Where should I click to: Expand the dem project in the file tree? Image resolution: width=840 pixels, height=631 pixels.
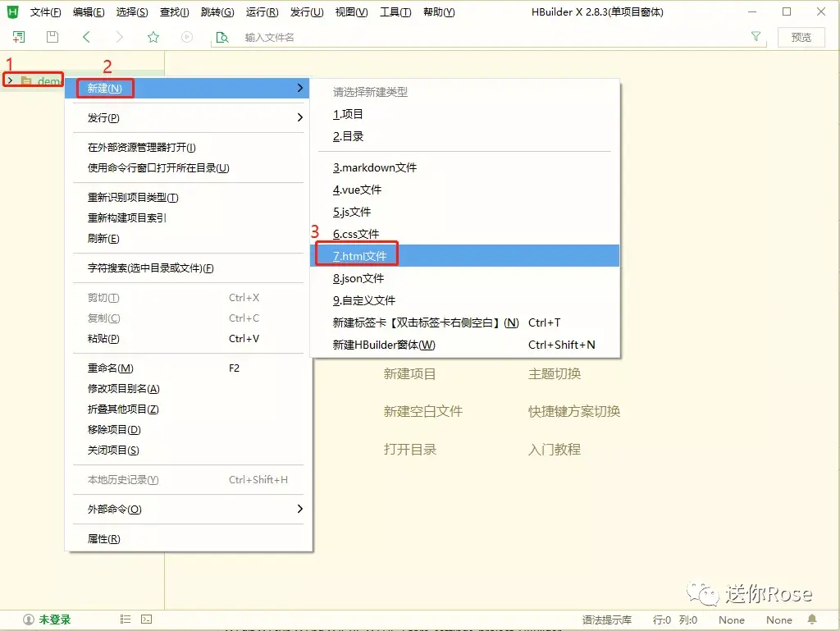pyautogui.click(x=8, y=80)
